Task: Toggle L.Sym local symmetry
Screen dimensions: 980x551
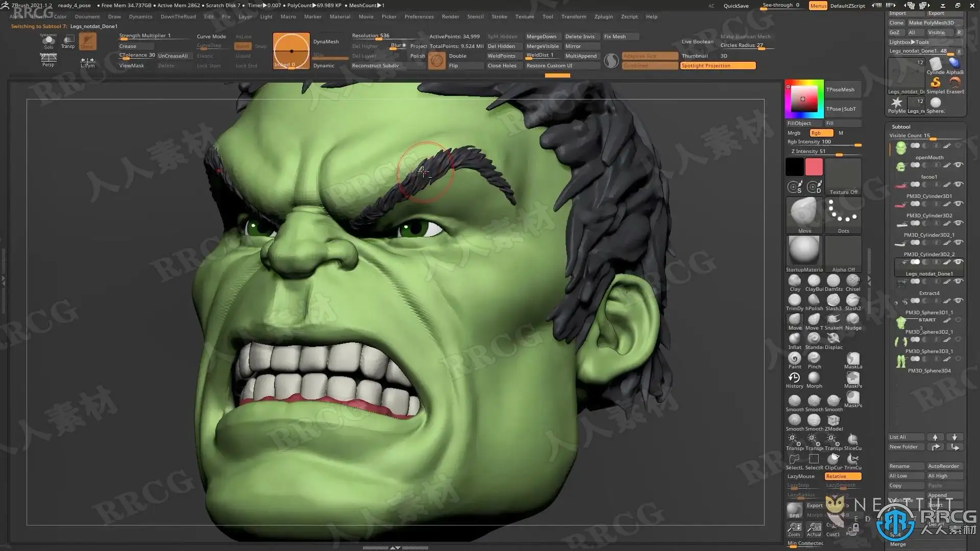Action: (x=87, y=62)
